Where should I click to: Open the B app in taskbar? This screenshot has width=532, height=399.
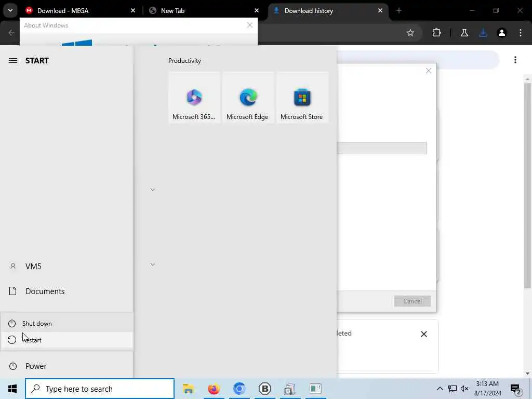[264, 389]
